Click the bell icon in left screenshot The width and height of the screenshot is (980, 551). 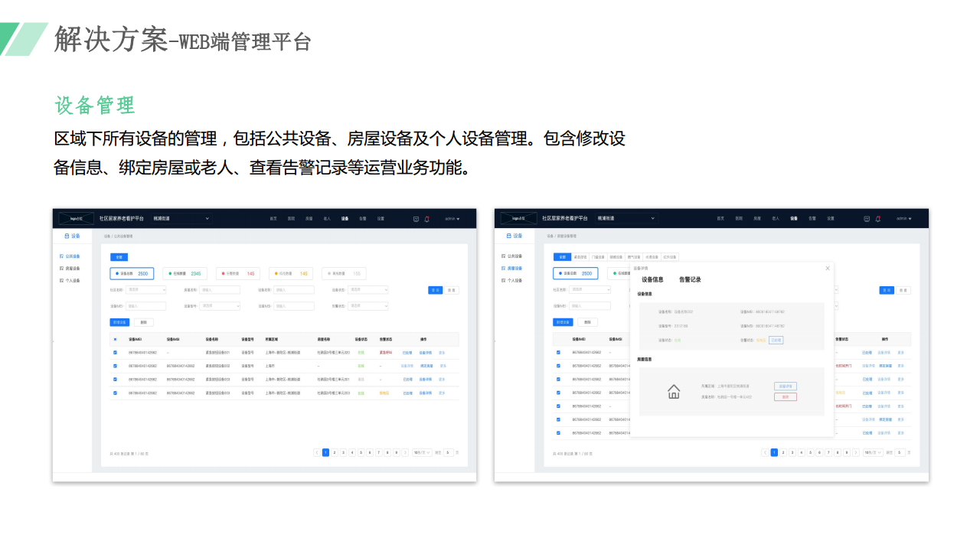426,219
